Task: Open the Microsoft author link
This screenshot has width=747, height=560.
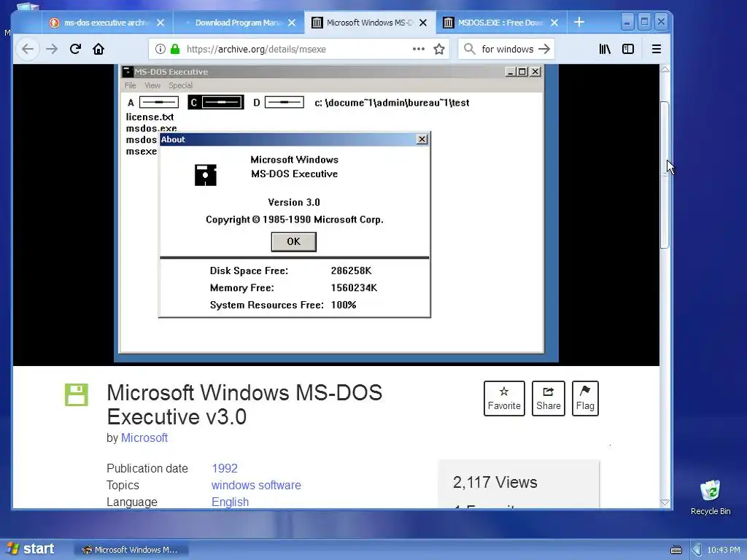Action: (144, 437)
